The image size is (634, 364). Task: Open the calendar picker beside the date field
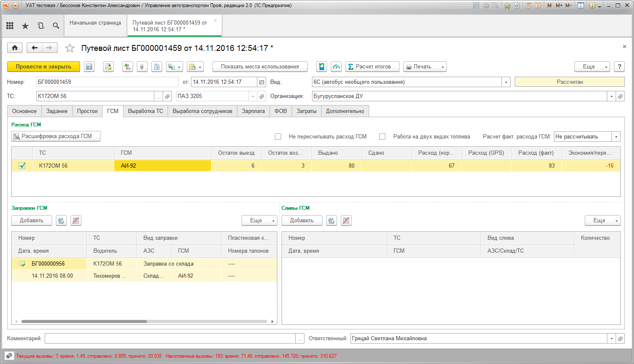click(x=262, y=82)
